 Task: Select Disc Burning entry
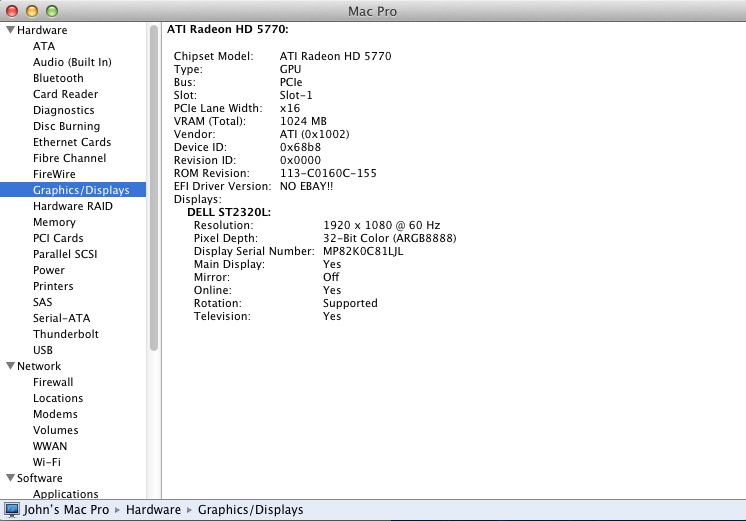pyautogui.click(x=66, y=126)
